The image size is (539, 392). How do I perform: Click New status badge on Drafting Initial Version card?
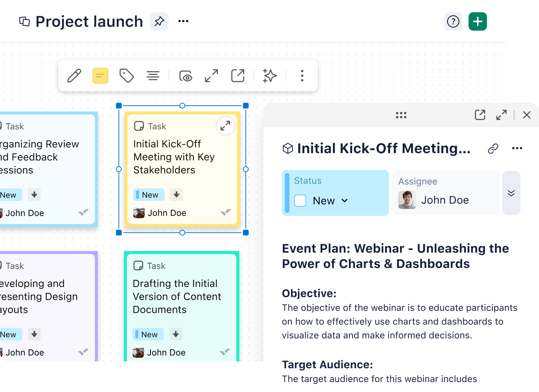[x=148, y=334]
